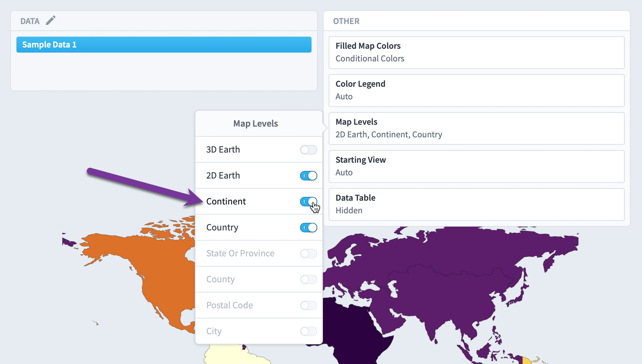
Task: Click the City label
Action: click(214, 331)
